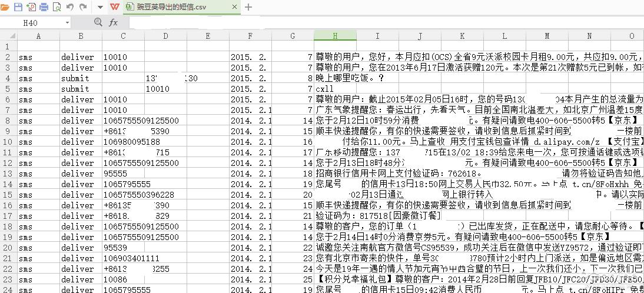The image size is (644, 293).
Task: Click cell C13 containing 95555
Action: pyautogui.click(x=123, y=174)
